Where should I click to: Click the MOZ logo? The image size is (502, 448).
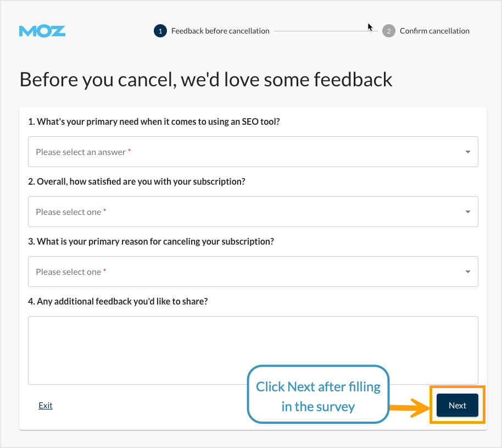coord(42,31)
